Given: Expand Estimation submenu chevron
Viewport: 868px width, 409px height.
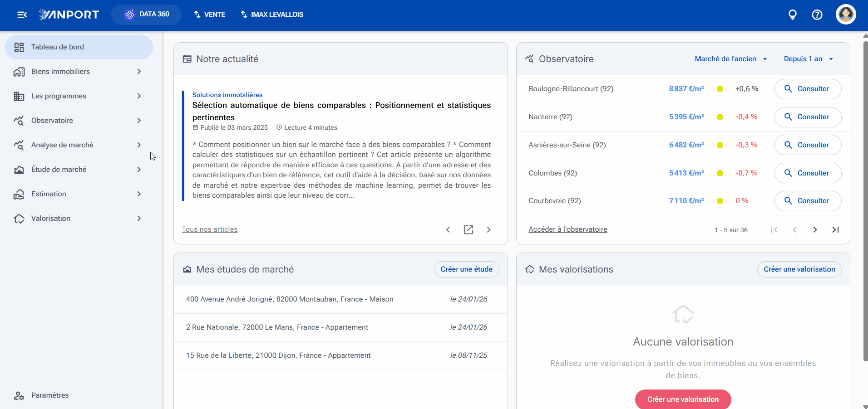Looking at the screenshot, I should (139, 194).
